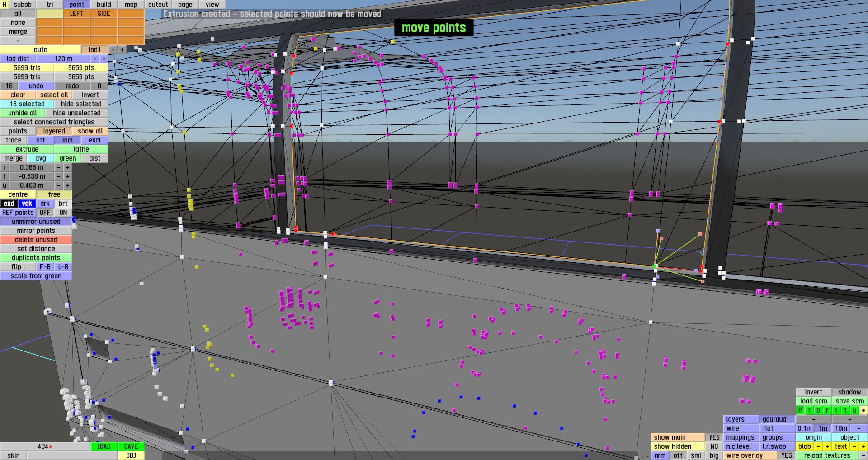Image resolution: width=868 pixels, height=460 pixels.
Task: Switch to the l left view
Action: pos(836,410)
